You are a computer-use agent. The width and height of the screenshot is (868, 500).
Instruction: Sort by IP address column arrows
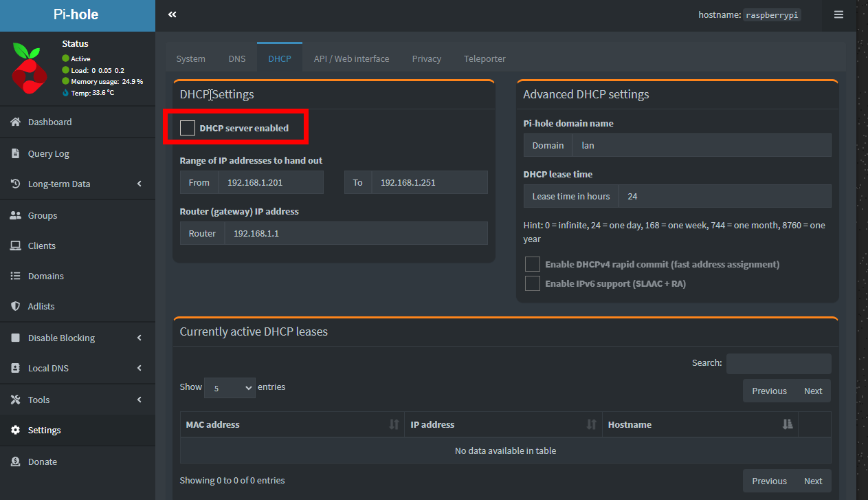[591, 424]
